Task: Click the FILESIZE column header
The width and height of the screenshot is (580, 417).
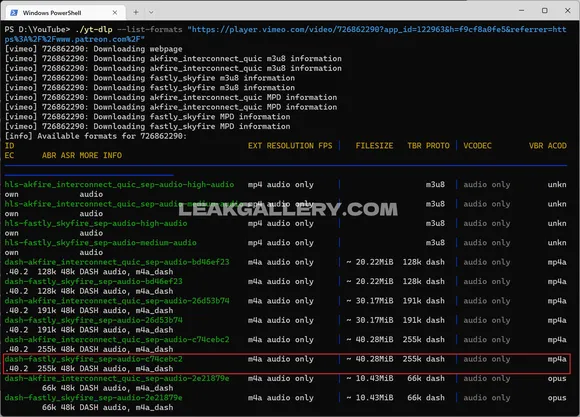Action: 374,146
